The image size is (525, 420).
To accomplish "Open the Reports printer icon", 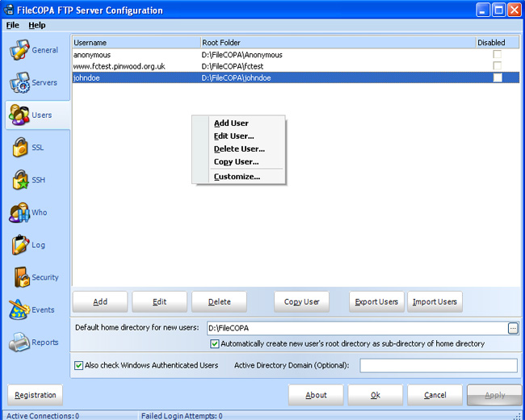I will (19, 342).
